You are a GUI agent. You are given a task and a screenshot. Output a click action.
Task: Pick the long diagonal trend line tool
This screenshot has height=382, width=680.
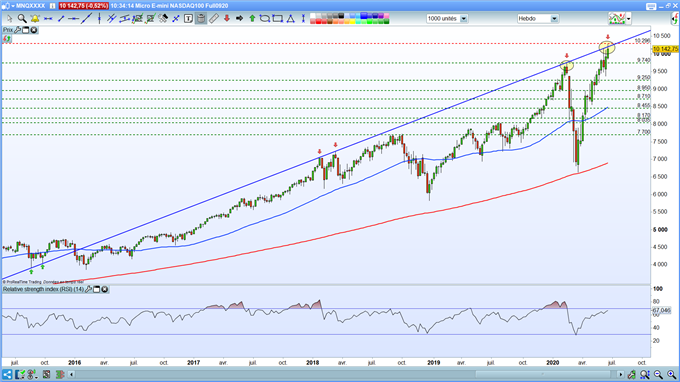(x=86, y=19)
